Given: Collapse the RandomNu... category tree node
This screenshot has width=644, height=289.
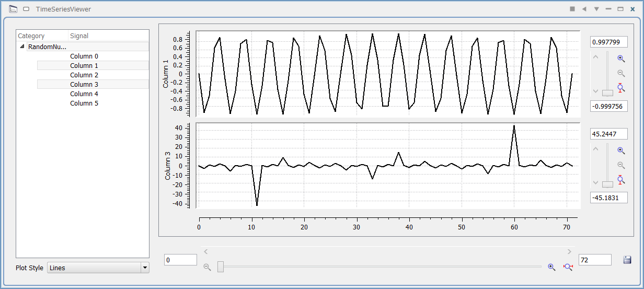Looking at the screenshot, I should click(22, 47).
